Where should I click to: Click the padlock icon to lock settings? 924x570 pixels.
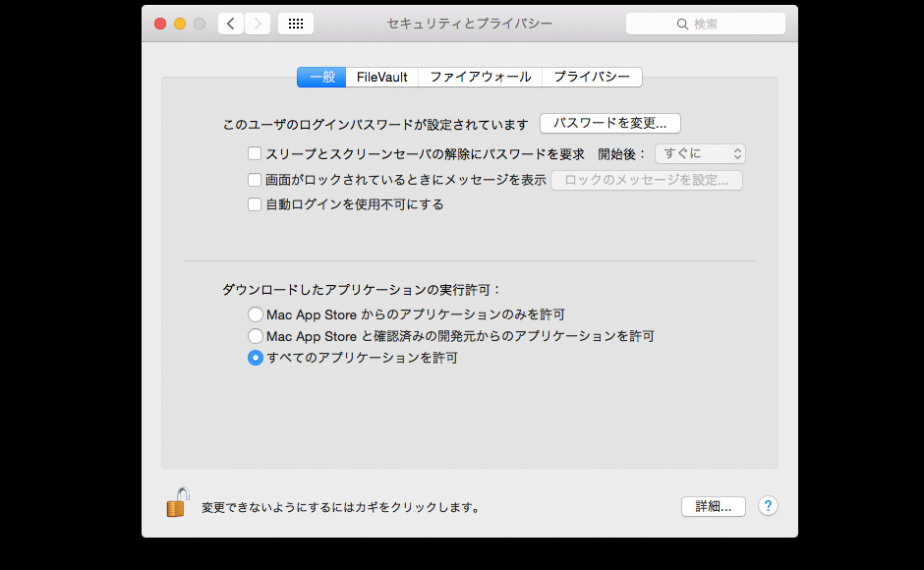(x=177, y=503)
